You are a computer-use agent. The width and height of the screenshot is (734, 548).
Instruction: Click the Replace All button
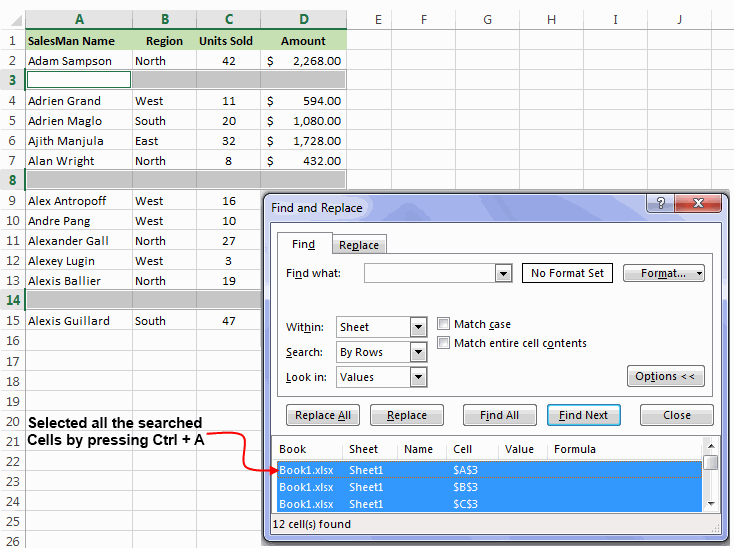pyautogui.click(x=323, y=415)
